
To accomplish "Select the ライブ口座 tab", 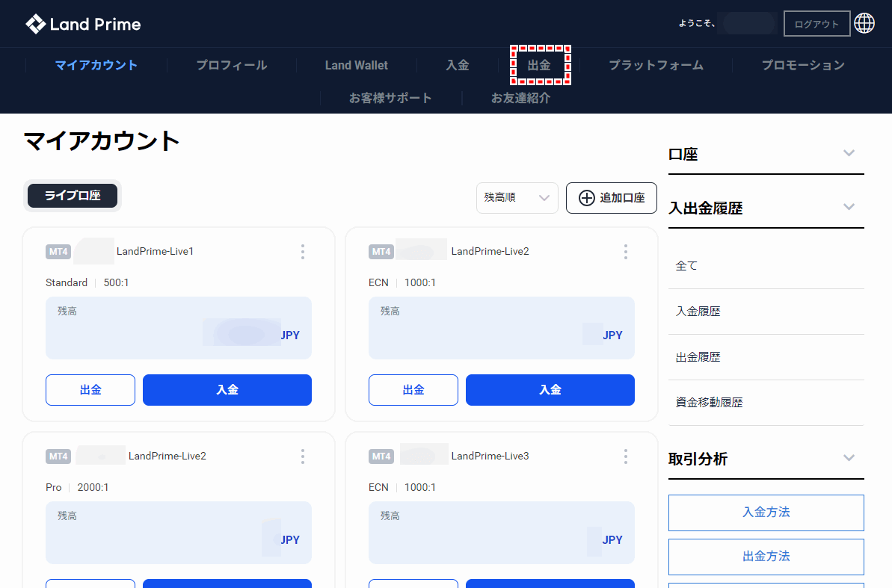I will pyautogui.click(x=73, y=196).
